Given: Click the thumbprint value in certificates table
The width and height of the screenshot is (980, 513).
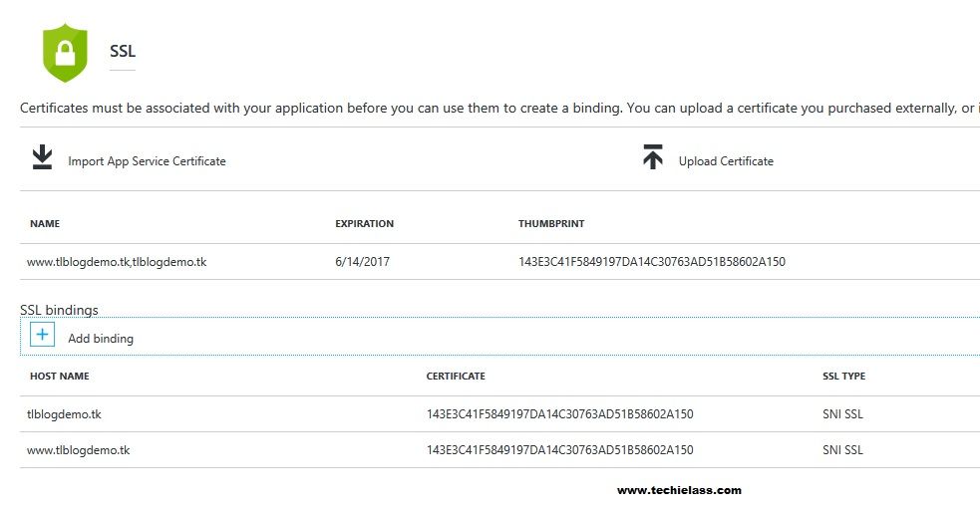Looking at the screenshot, I should point(652,262).
